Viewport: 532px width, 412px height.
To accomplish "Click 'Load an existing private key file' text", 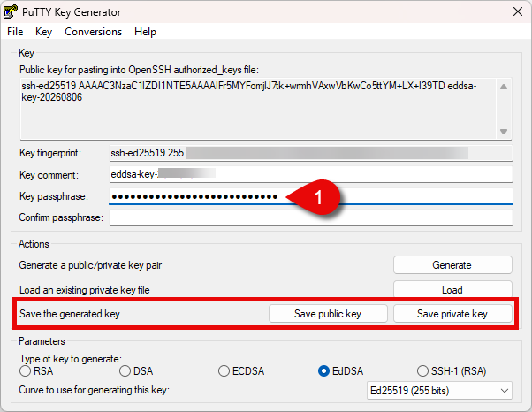I will (x=85, y=290).
